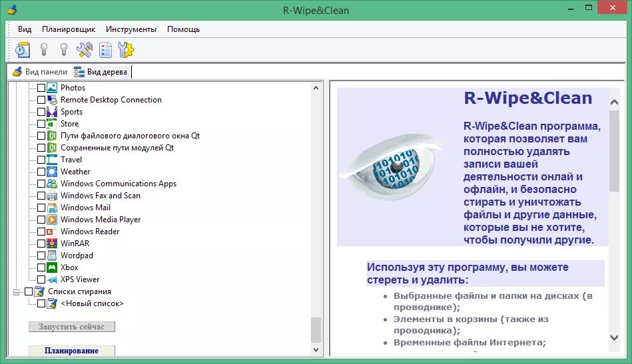
Task: Open the Вид menu
Action: (25, 29)
